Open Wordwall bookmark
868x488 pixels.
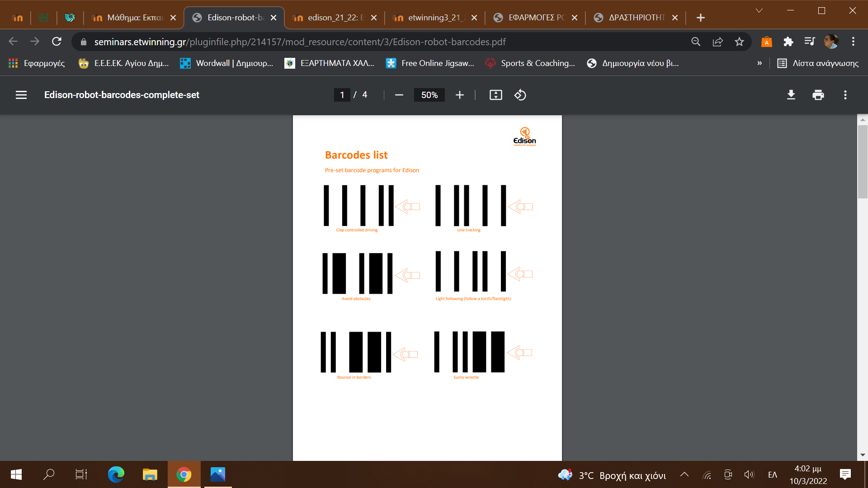pos(226,63)
